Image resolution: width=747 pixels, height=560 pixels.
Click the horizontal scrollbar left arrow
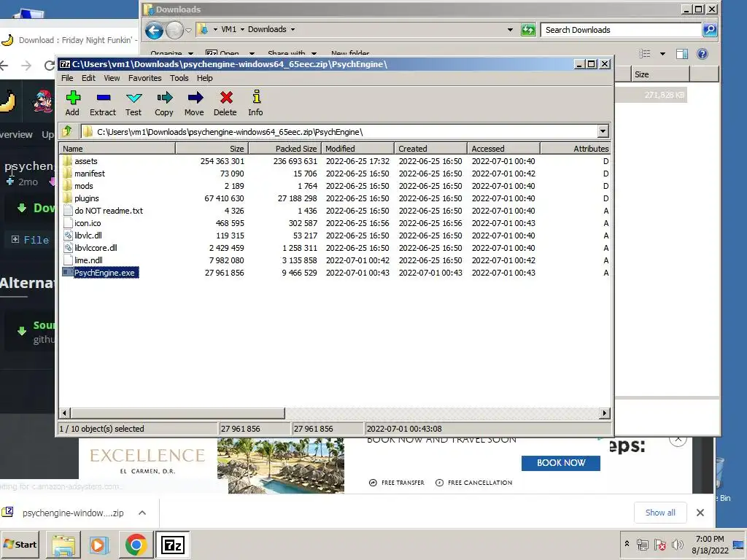65,413
